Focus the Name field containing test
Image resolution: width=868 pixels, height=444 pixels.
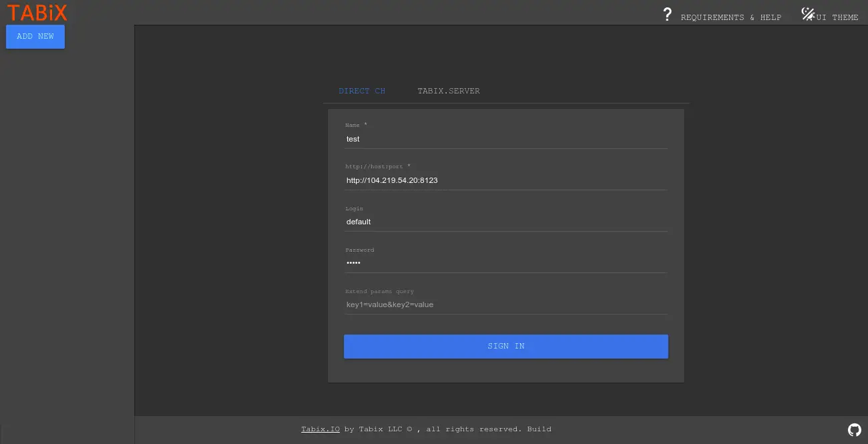[x=506, y=139]
